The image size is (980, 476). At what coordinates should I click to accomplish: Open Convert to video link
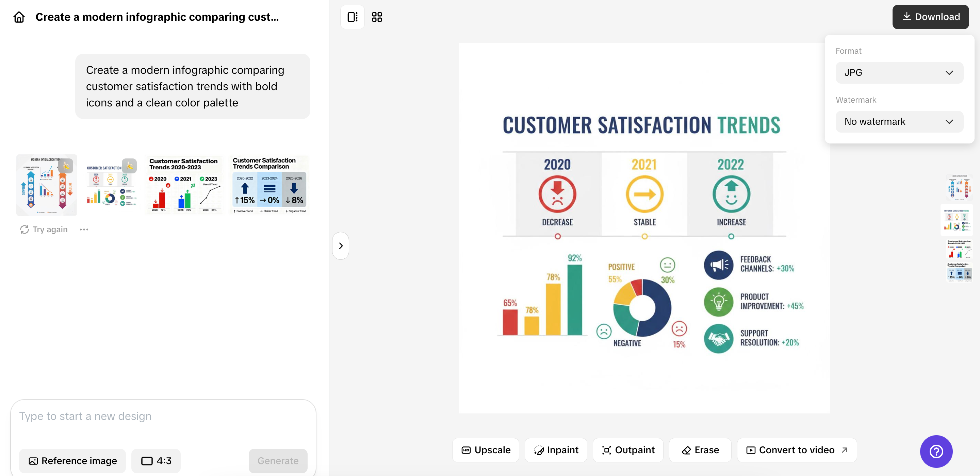[x=797, y=450]
